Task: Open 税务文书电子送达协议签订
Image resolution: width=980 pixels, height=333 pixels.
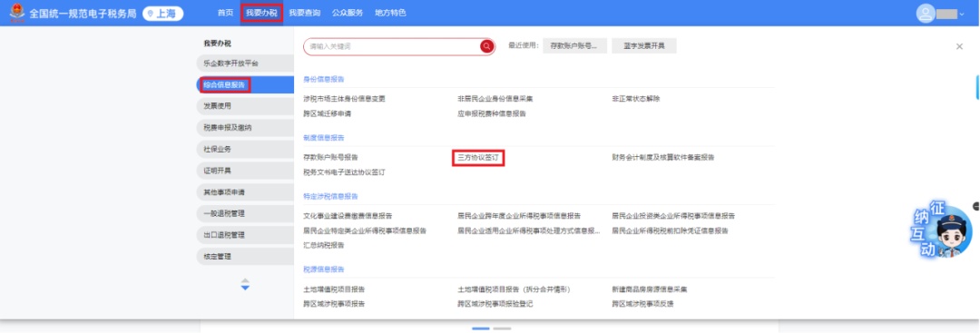Action: pyautogui.click(x=345, y=172)
